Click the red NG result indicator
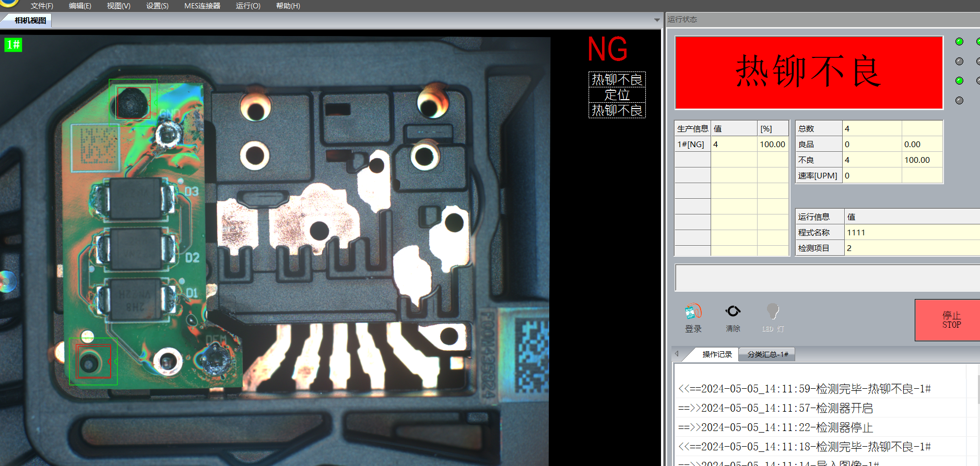This screenshot has height=466, width=980. pos(607,50)
